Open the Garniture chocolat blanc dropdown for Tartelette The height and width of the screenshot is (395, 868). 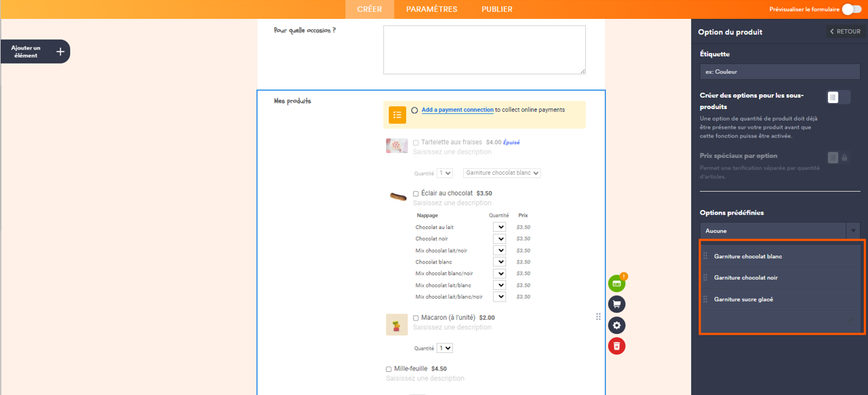tap(502, 173)
